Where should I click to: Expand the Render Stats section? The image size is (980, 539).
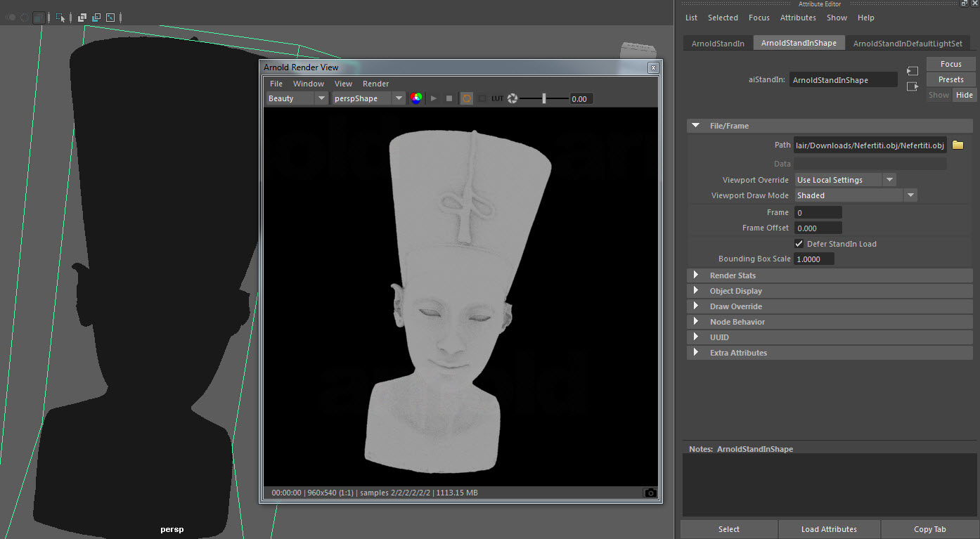pyautogui.click(x=733, y=275)
